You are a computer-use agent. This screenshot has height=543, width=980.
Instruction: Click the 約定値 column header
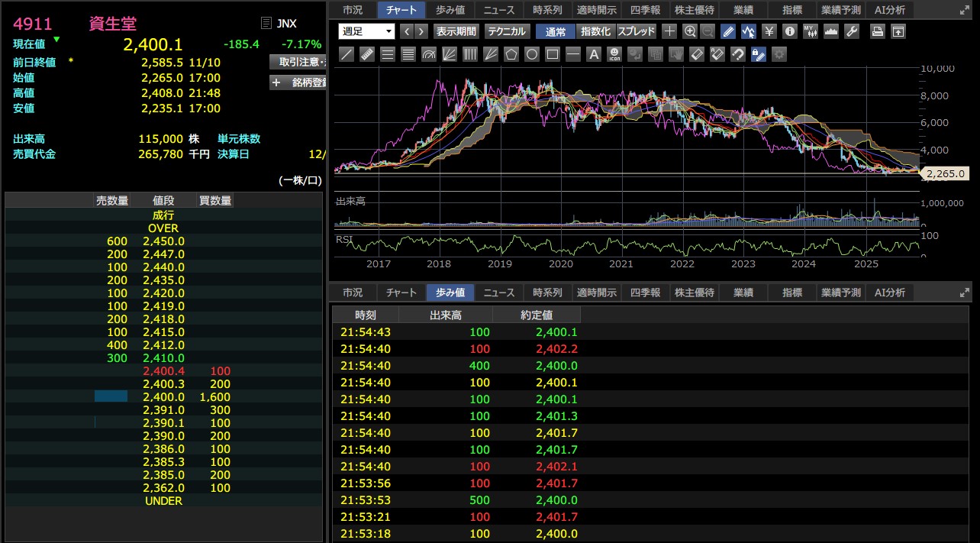click(537, 315)
